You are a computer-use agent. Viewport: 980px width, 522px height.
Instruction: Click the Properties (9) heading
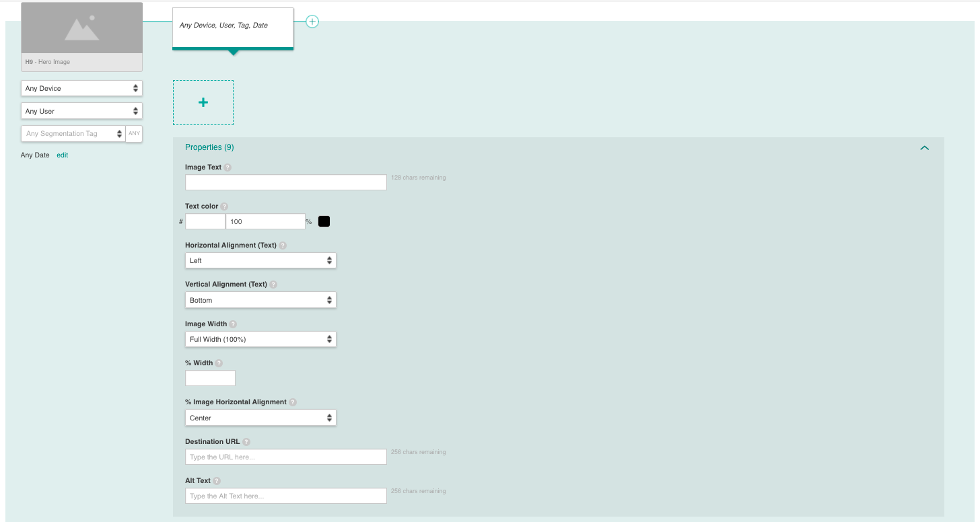[209, 147]
